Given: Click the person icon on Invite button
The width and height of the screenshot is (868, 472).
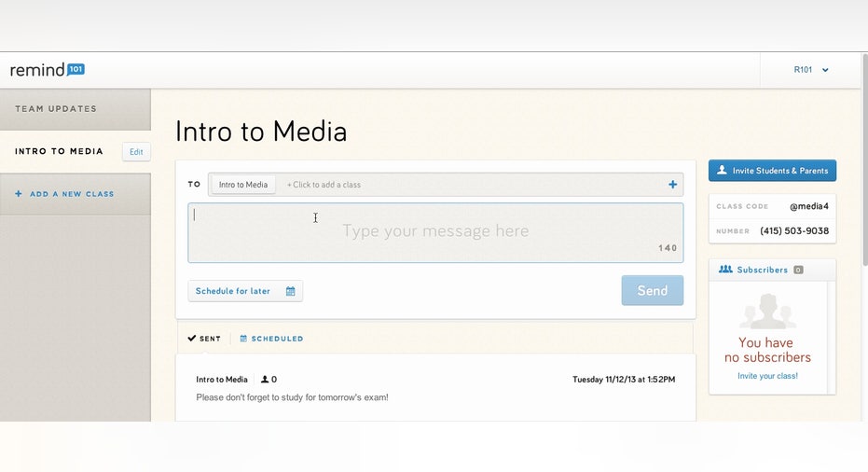Looking at the screenshot, I should [722, 170].
